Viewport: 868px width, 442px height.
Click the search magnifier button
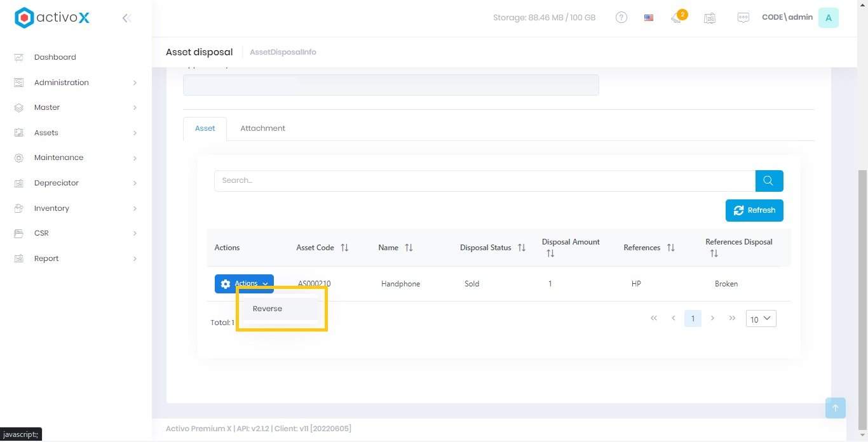pyautogui.click(x=769, y=181)
